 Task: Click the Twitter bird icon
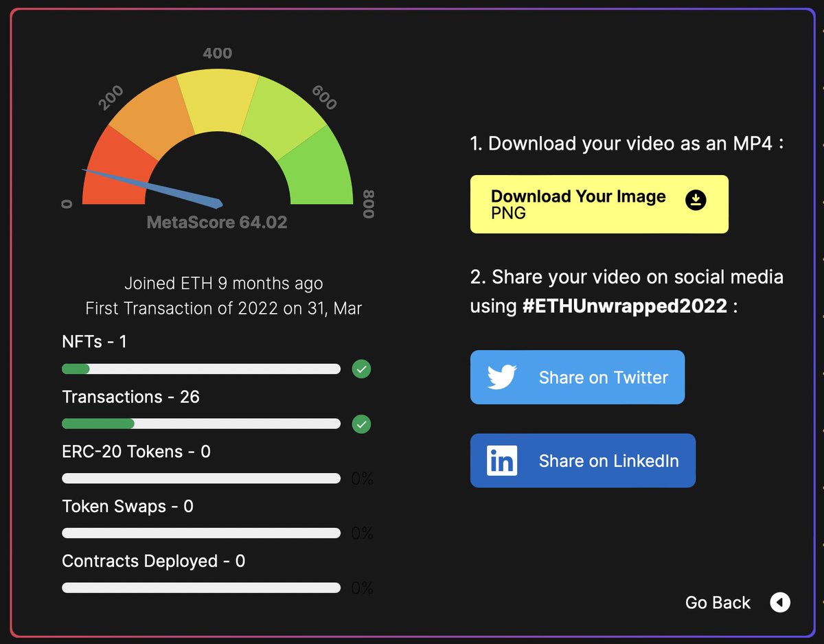coord(502,377)
